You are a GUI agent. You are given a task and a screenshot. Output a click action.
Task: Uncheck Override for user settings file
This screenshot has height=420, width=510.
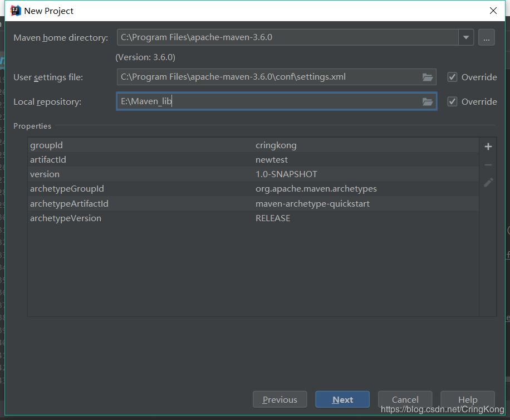click(453, 77)
